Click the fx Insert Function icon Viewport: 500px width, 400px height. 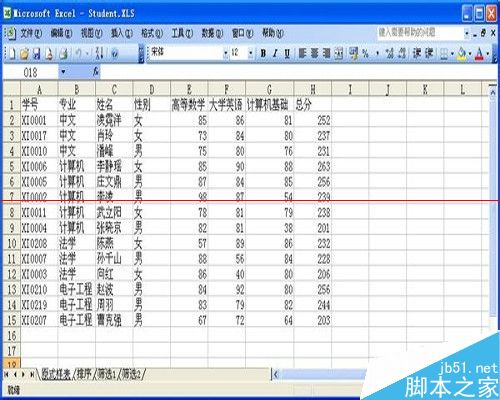[96, 71]
